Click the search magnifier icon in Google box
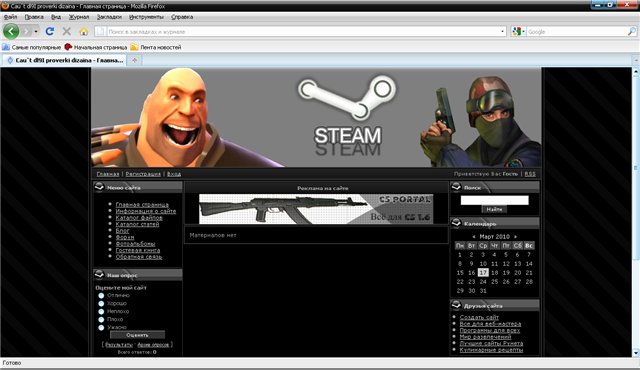The image size is (640, 370). point(631,31)
